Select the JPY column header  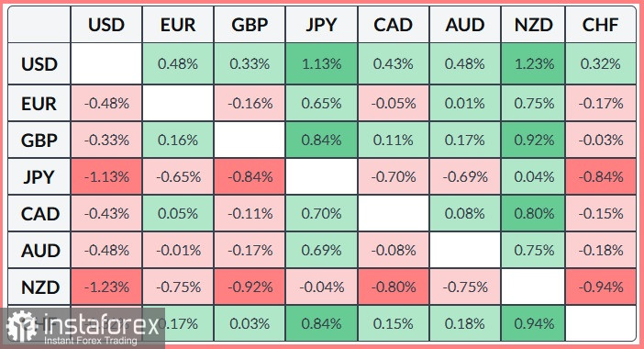[322, 25]
